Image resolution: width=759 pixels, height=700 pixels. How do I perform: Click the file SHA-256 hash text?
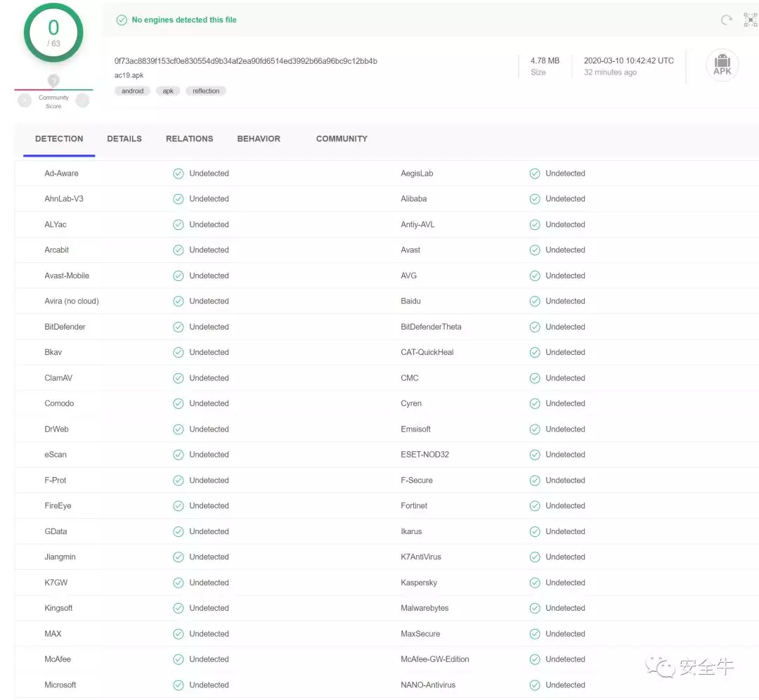246,61
